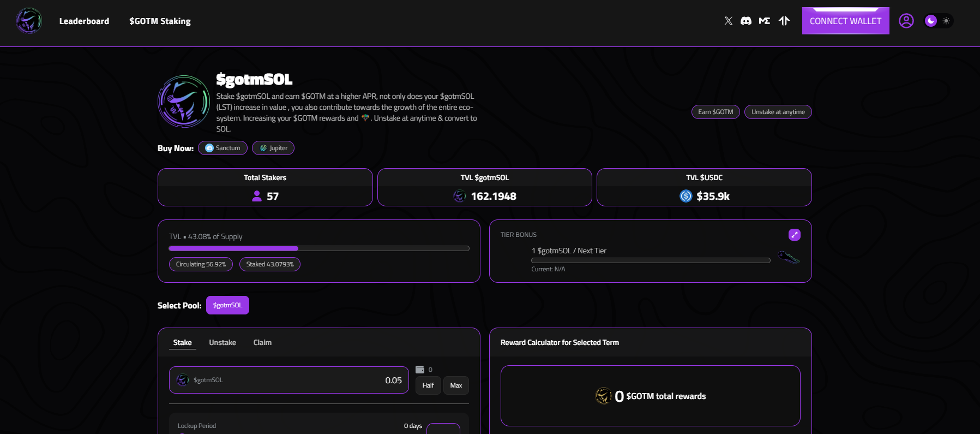Image resolution: width=980 pixels, height=434 pixels.
Task: Click the Tensor marketplace icon
Action: pyautogui.click(x=784, y=21)
